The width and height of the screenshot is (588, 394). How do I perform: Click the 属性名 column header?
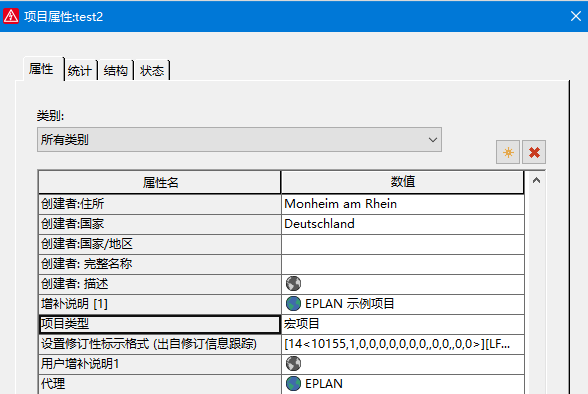pyautogui.click(x=160, y=183)
